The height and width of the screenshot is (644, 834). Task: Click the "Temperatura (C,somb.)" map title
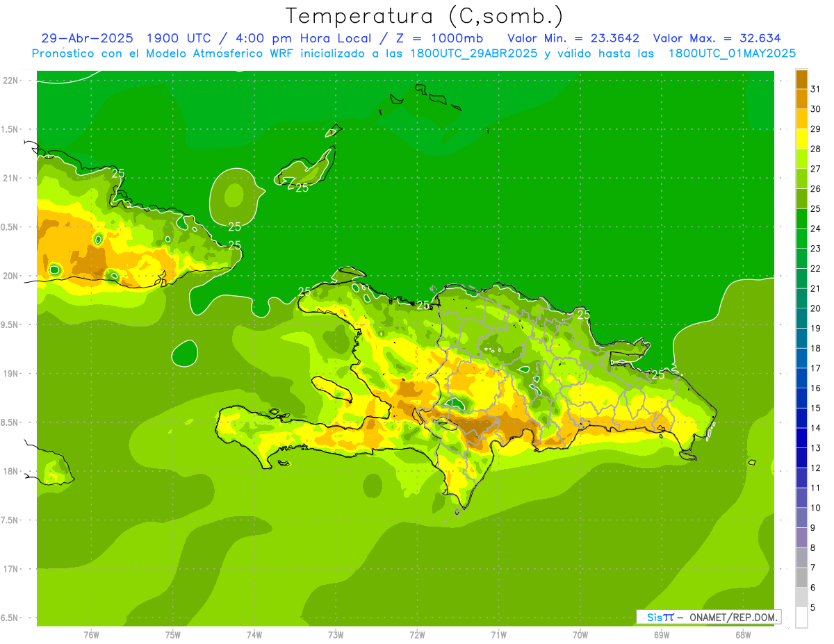click(x=425, y=16)
